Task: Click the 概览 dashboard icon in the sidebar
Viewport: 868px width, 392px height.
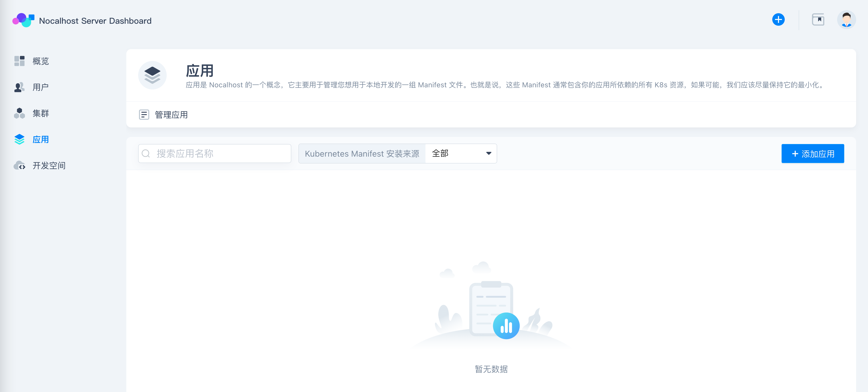Action: coord(19,61)
